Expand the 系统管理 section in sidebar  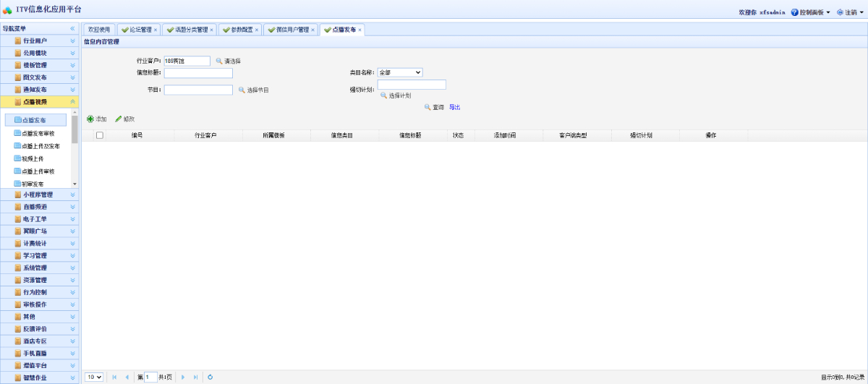click(72, 268)
